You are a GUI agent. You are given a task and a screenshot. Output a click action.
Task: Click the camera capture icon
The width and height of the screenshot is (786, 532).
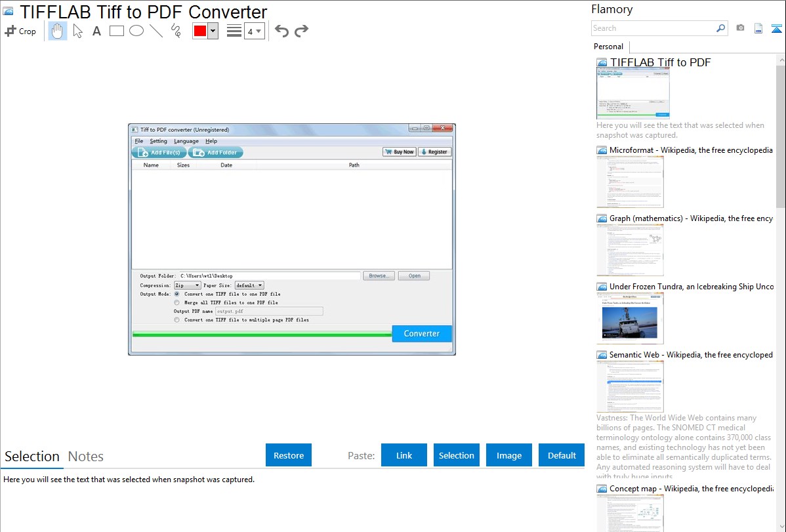point(740,28)
